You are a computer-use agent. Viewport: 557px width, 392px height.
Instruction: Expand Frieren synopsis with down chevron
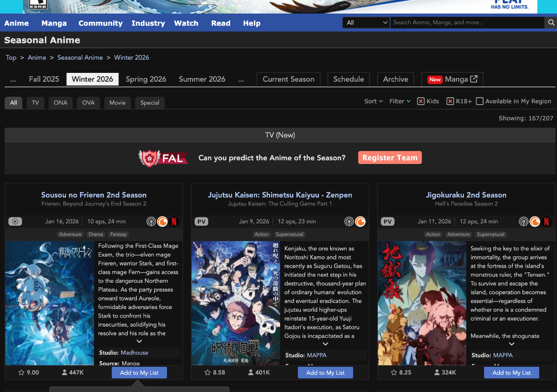(x=139, y=341)
